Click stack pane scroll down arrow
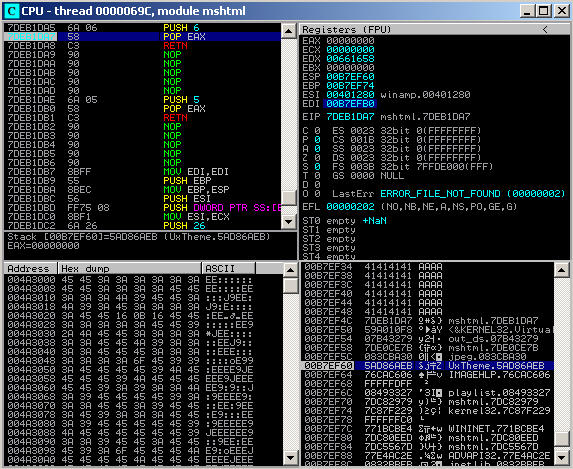This screenshot has height=469, width=573. pos(562,457)
